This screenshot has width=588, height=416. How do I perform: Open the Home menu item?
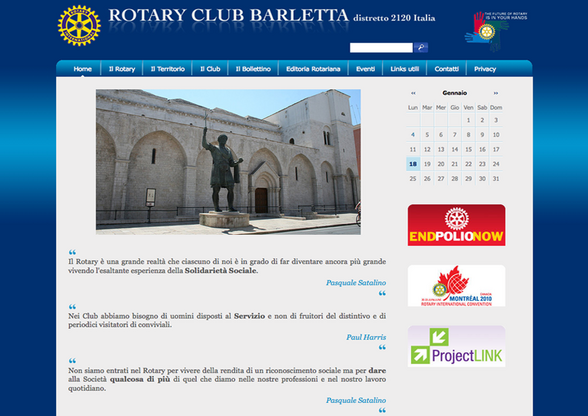click(x=82, y=69)
